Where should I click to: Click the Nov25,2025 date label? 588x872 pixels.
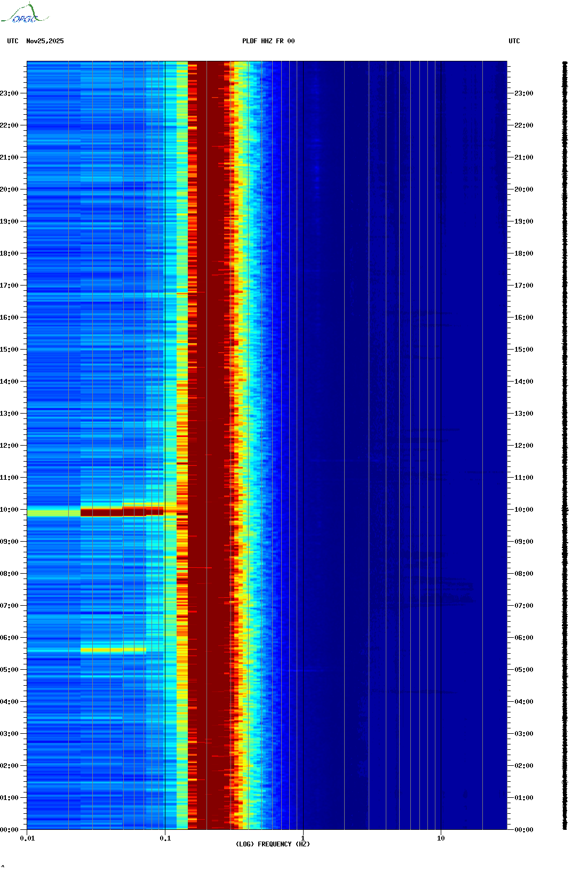pos(45,41)
